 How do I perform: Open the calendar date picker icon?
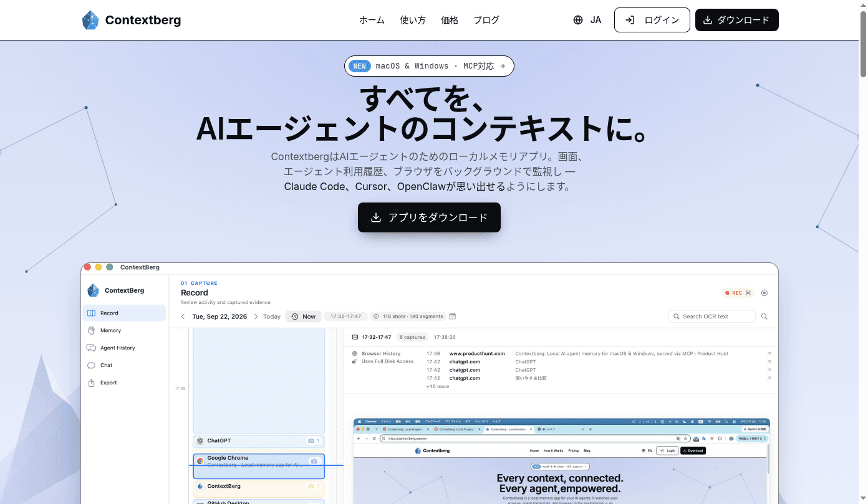point(453,316)
